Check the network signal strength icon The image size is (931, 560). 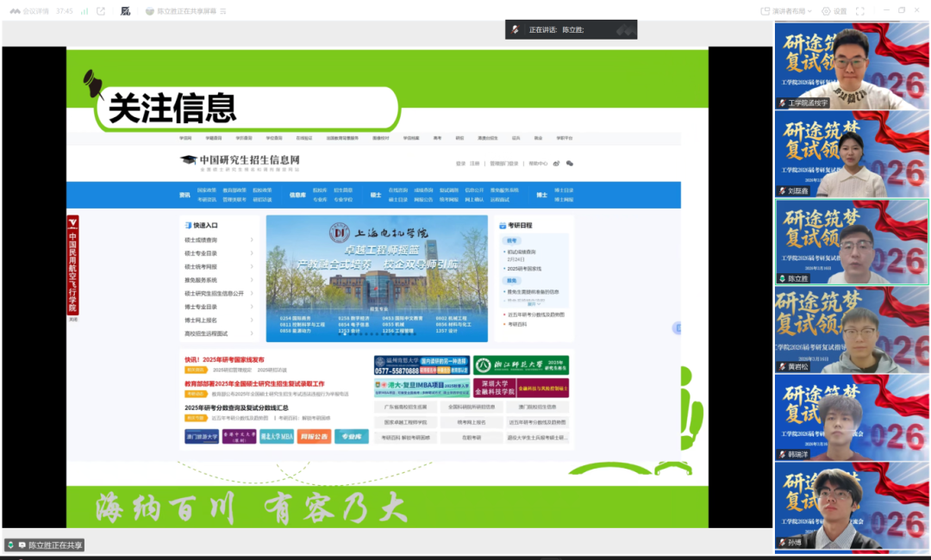84,11
